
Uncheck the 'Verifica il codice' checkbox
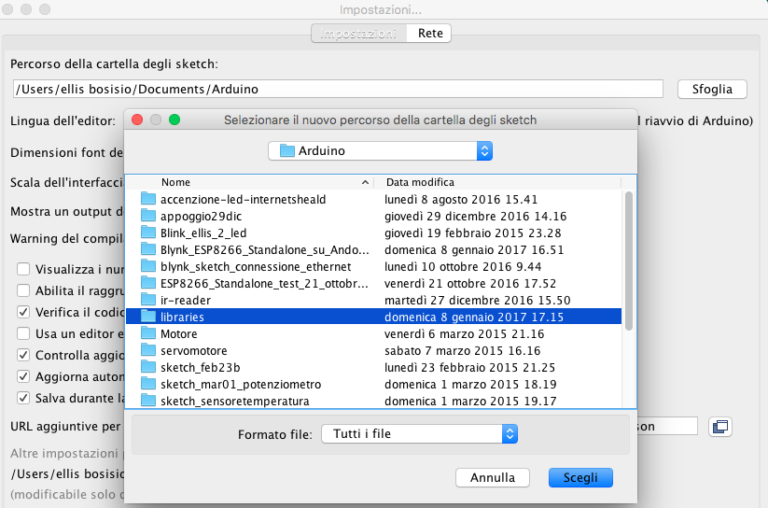(23, 312)
